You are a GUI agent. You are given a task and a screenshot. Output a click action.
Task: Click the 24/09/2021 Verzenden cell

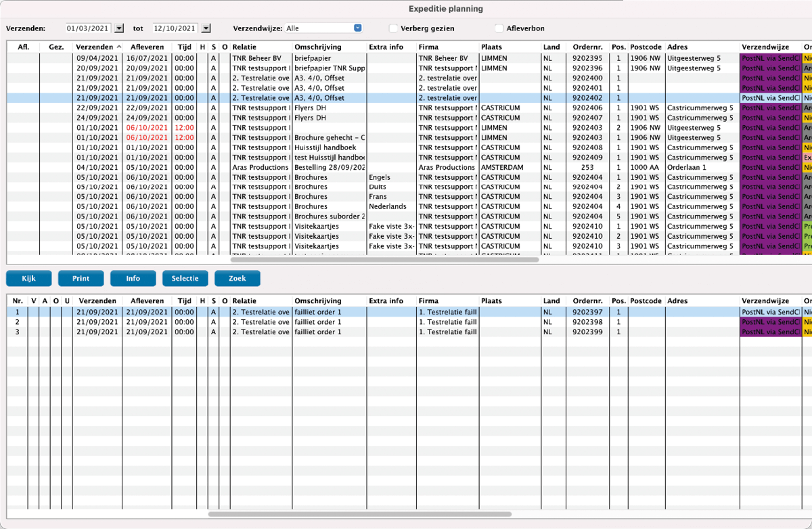(98, 118)
